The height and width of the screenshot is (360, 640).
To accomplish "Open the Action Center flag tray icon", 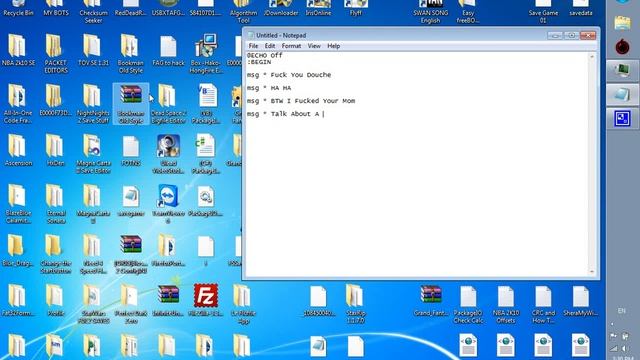I will click(x=613, y=337).
